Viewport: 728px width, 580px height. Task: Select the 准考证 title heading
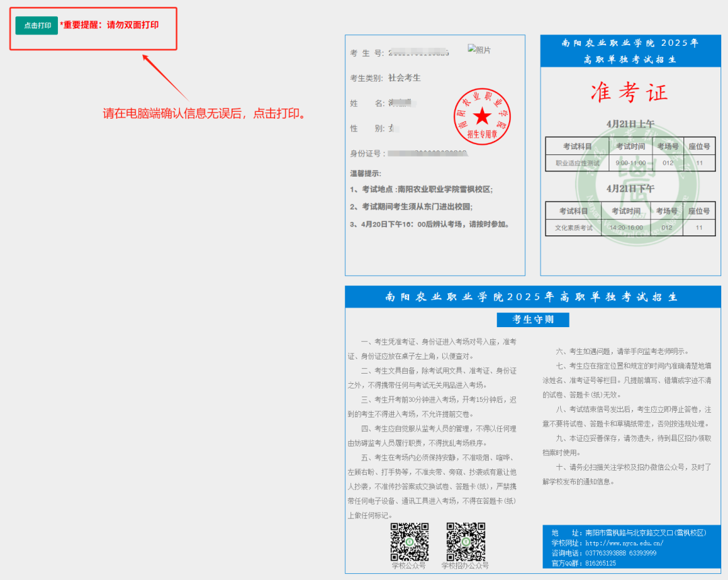629,92
